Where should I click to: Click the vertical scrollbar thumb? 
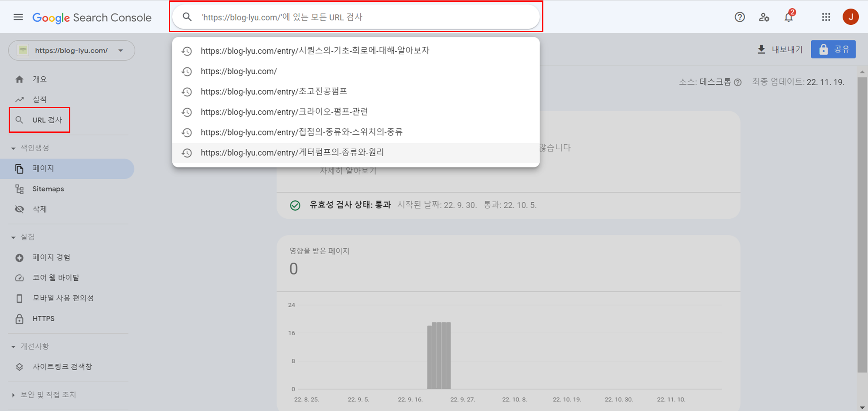[x=862, y=225]
